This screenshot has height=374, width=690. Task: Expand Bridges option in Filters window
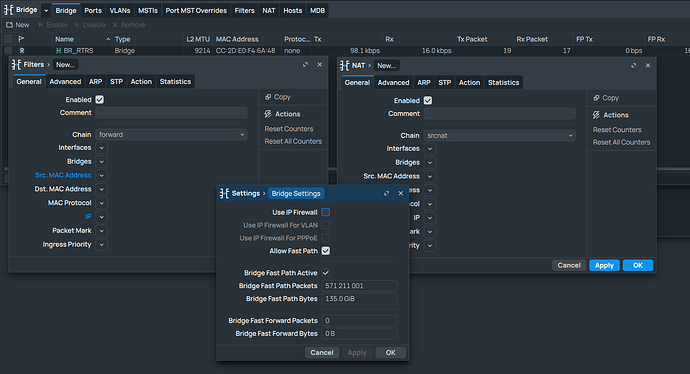point(102,161)
